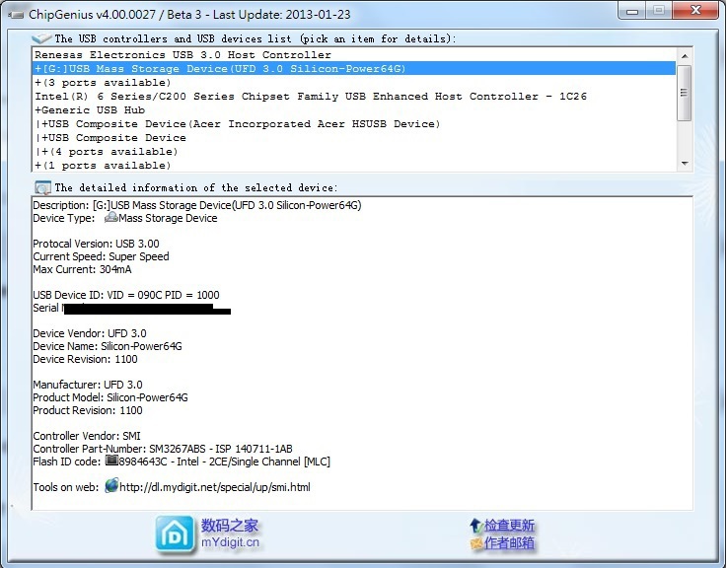Click the magnifier detailed information header icon
Screen dimensions: 728x568
42,187
